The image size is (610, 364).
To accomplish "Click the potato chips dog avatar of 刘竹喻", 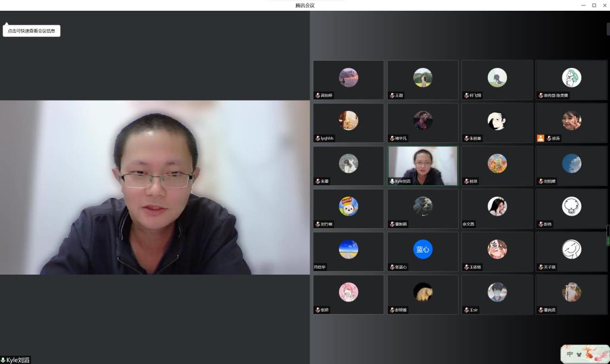I will pyautogui.click(x=348, y=206).
